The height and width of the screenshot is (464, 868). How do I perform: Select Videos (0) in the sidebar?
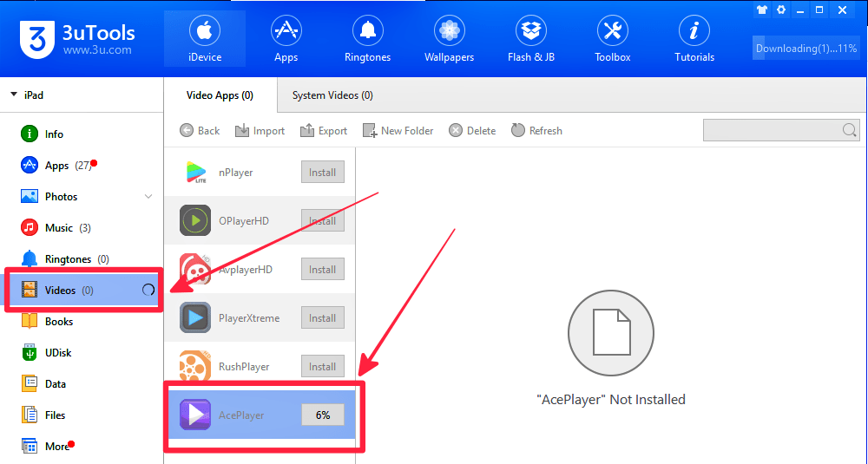click(83, 290)
